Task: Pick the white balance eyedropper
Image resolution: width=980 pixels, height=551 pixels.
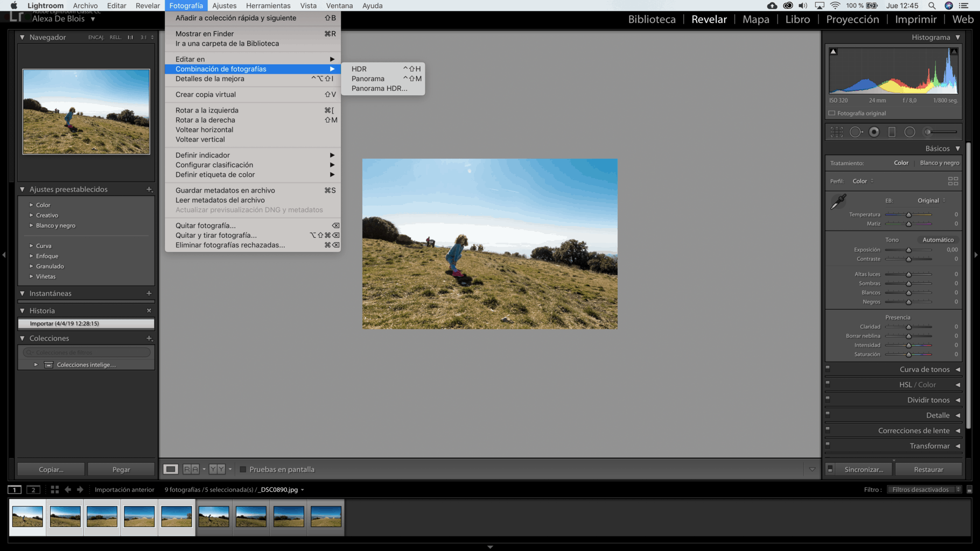Action: pos(838,202)
